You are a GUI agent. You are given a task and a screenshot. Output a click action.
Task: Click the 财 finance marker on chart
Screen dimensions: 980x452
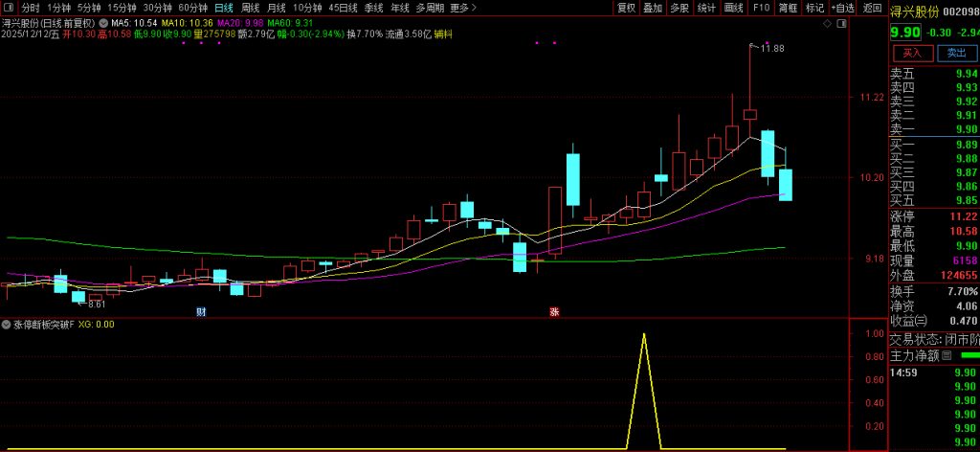(201, 311)
